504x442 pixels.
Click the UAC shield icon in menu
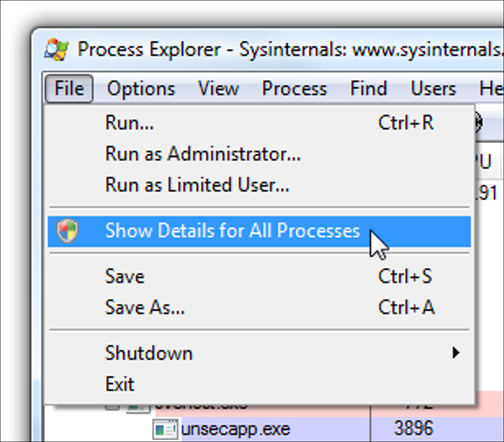(x=68, y=232)
